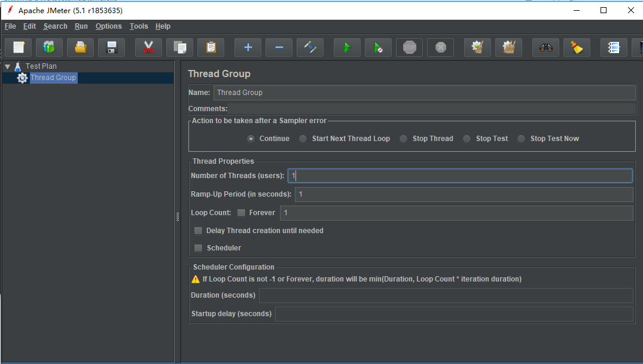Image resolution: width=643 pixels, height=364 pixels.
Task: Click the Shutdown icon in the toolbar
Action: (440, 48)
